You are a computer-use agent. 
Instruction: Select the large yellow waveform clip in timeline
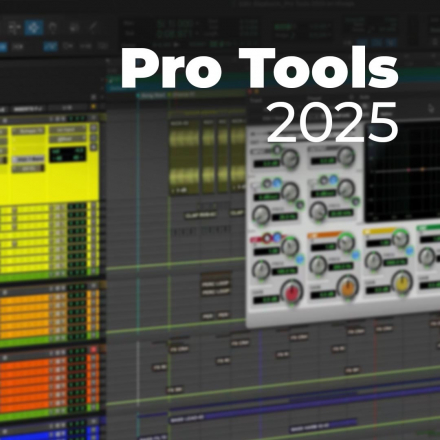pos(184,157)
